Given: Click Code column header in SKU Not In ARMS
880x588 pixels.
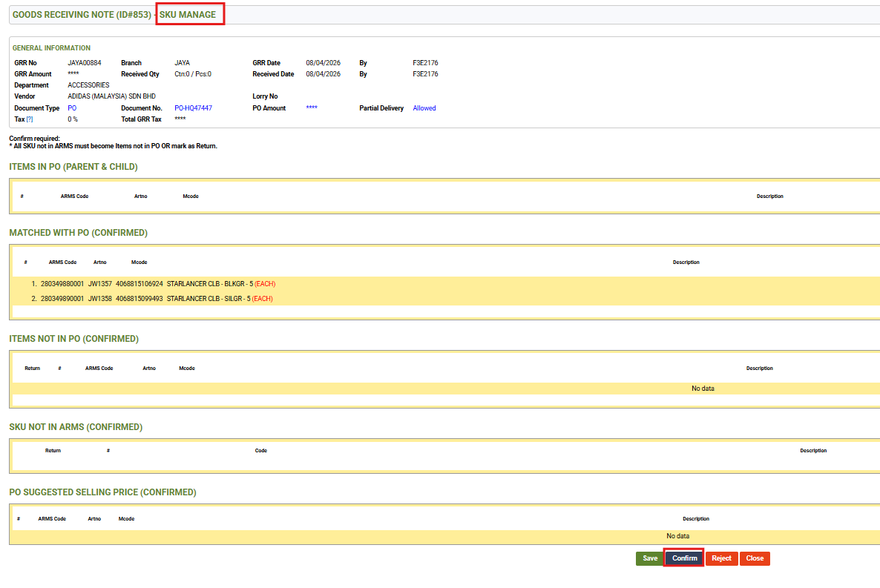Looking at the screenshot, I should pyautogui.click(x=260, y=451).
